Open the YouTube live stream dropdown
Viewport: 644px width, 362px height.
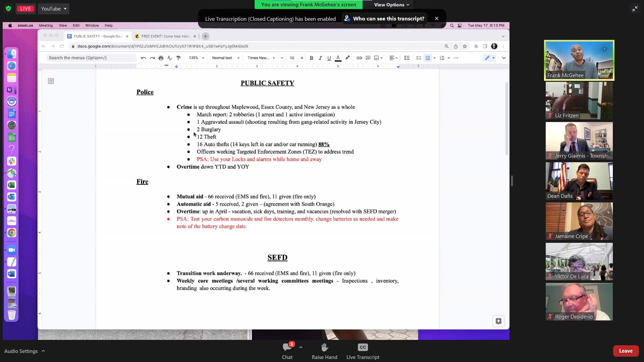coord(54,9)
